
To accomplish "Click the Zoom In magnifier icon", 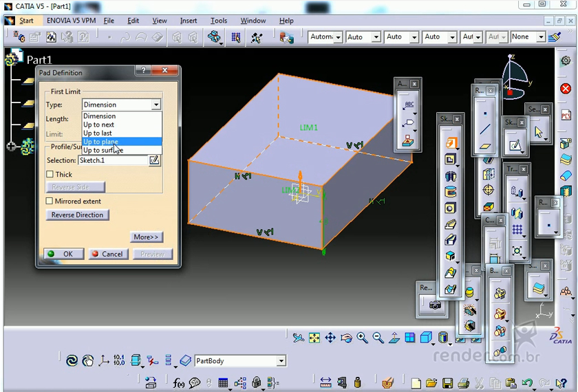I will [363, 338].
